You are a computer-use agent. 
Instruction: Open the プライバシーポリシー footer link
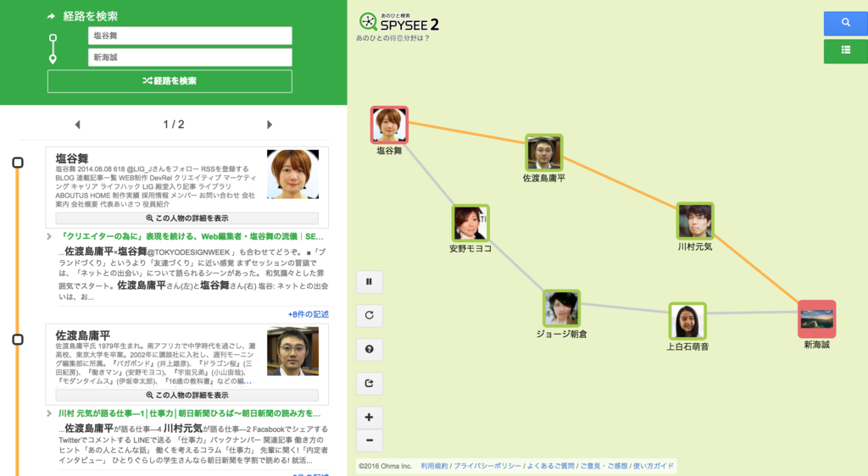pyautogui.click(x=487, y=466)
